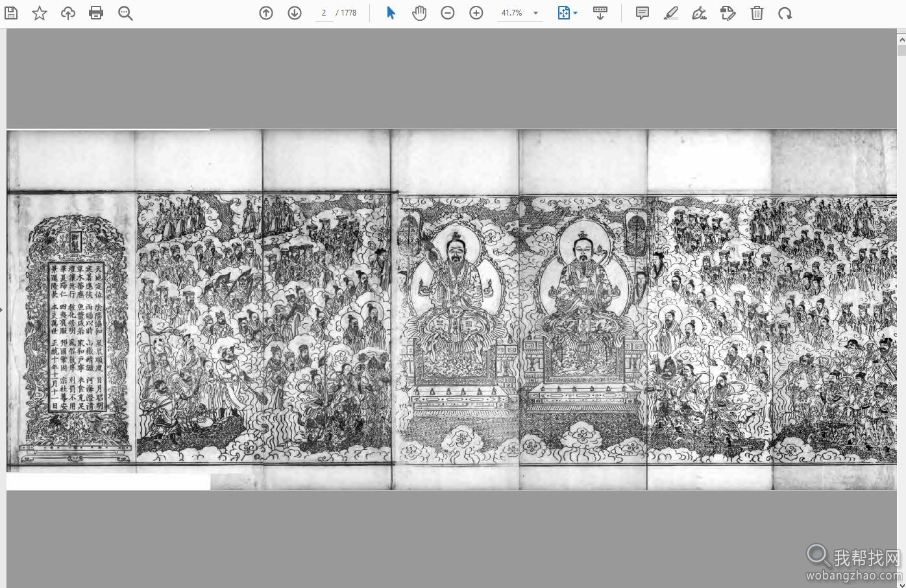Activate the selection arrow tool
Screen dimensions: 906x588
tap(391, 13)
